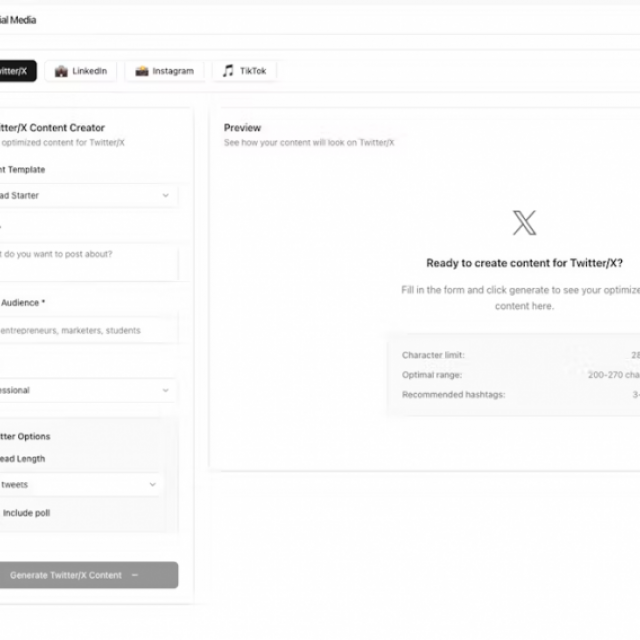Switch to the Instagram tab

[164, 71]
